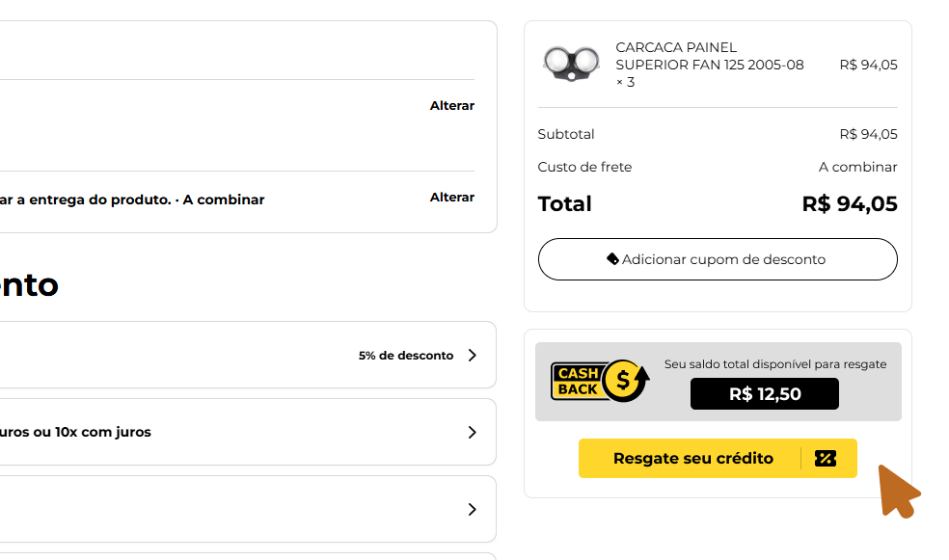Click Adicionar cupom de desconto button
Image resolution: width=949 pixels, height=560 pixels.
718,259
